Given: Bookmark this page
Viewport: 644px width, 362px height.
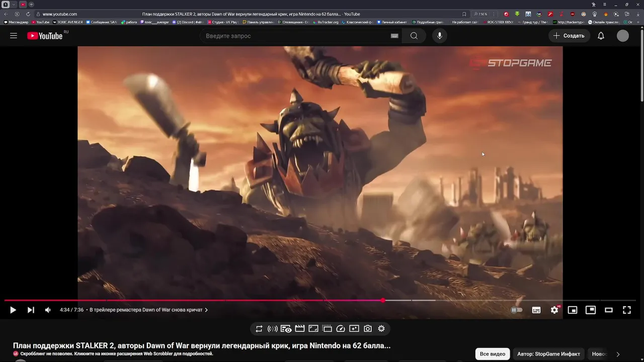Looking at the screenshot, I should [x=464, y=14].
